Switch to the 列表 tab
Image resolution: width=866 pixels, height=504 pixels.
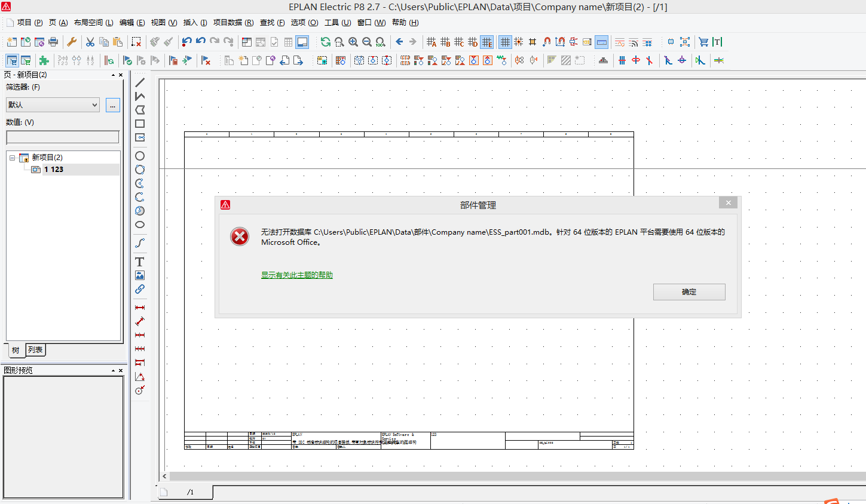35,350
